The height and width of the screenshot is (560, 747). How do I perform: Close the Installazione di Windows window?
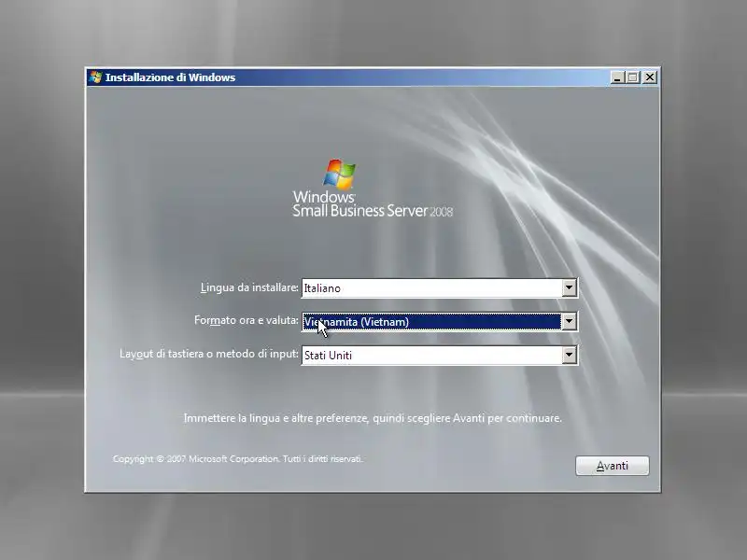pos(650,77)
